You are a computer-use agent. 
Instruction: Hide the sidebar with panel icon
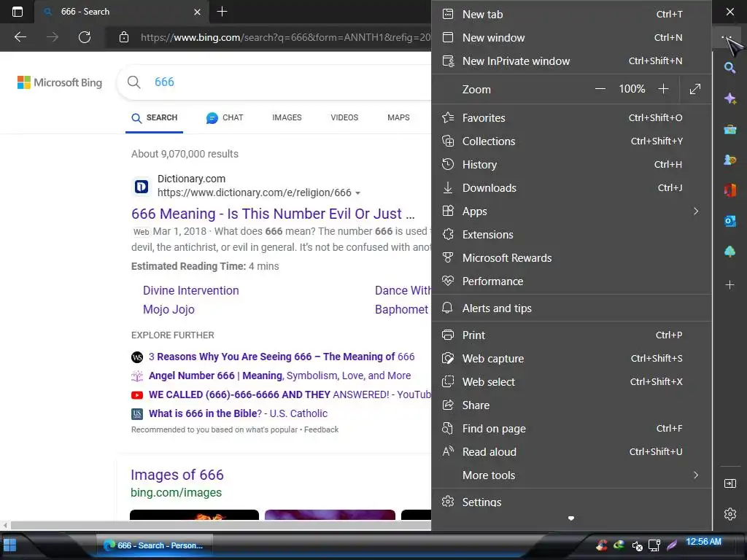click(729, 484)
